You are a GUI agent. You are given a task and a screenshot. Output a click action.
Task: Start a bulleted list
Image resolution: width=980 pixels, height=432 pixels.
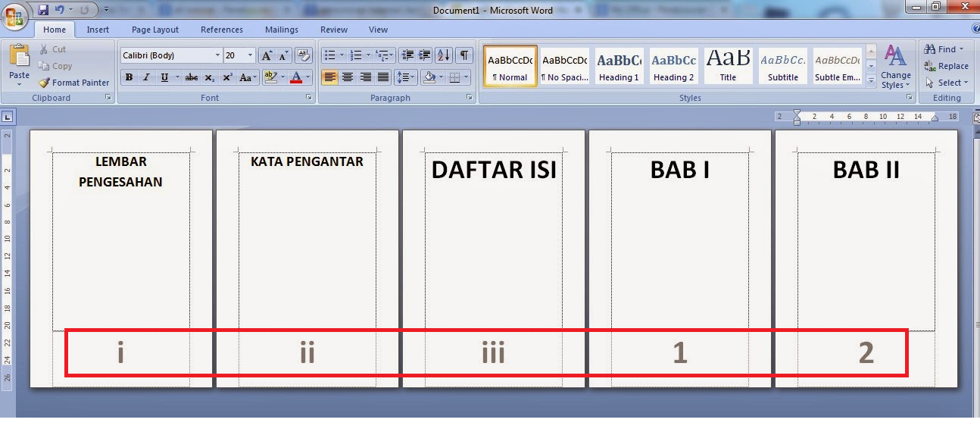click(329, 55)
